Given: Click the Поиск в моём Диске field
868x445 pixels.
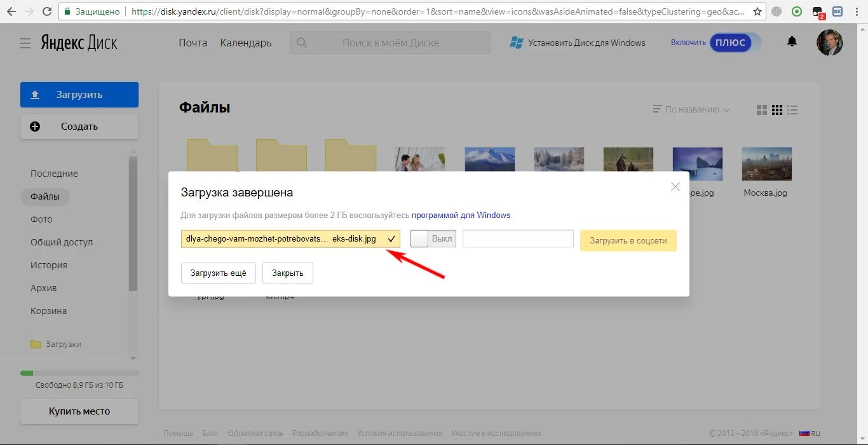Looking at the screenshot, I should coord(390,43).
